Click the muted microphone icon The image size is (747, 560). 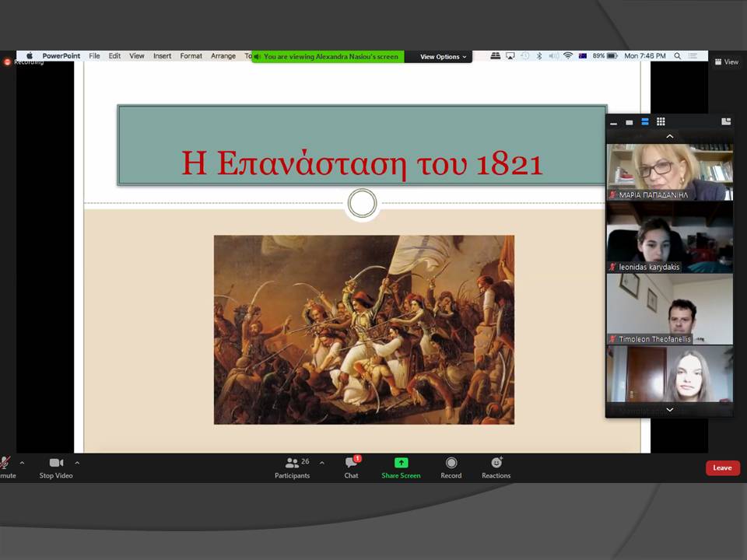coord(5,462)
